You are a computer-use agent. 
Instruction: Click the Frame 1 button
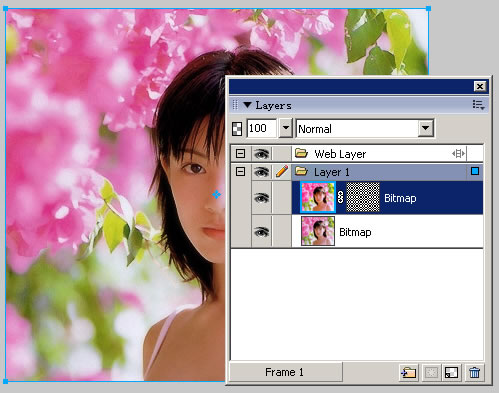[285, 372]
